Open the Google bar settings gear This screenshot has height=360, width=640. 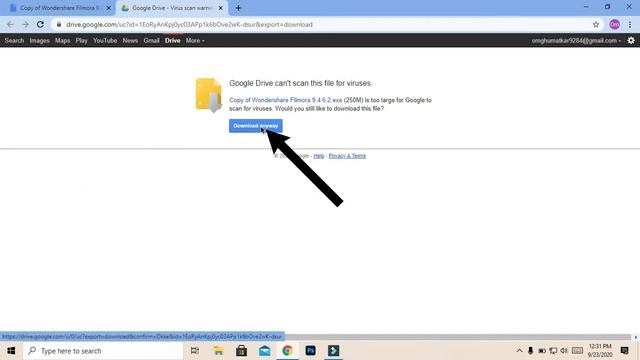pos(631,40)
